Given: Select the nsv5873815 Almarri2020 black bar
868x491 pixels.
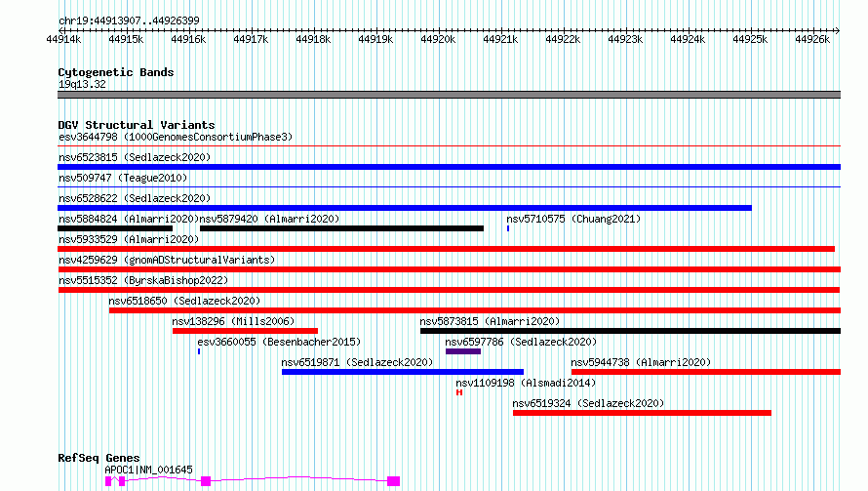Looking at the screenshot, I should click(x=630, y=331).
